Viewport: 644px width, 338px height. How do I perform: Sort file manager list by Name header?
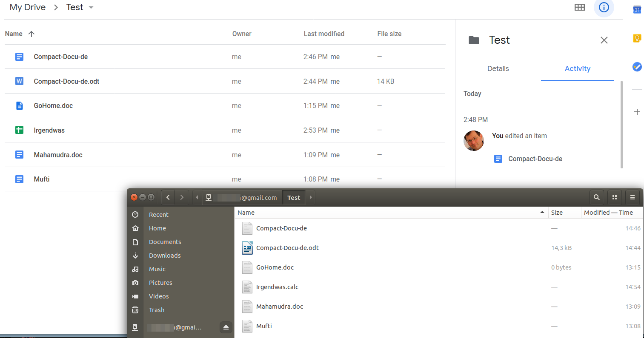(246, 213)
